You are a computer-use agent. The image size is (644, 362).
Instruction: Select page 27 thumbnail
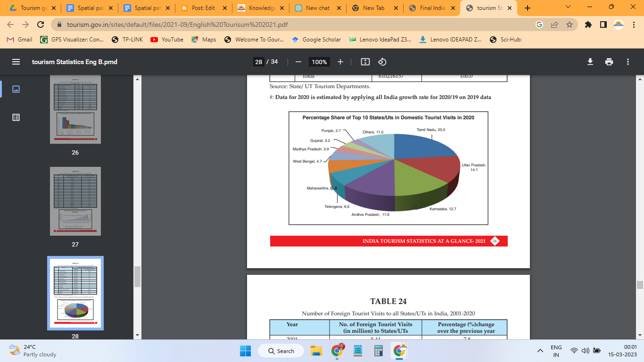click(x=75, y=201)
